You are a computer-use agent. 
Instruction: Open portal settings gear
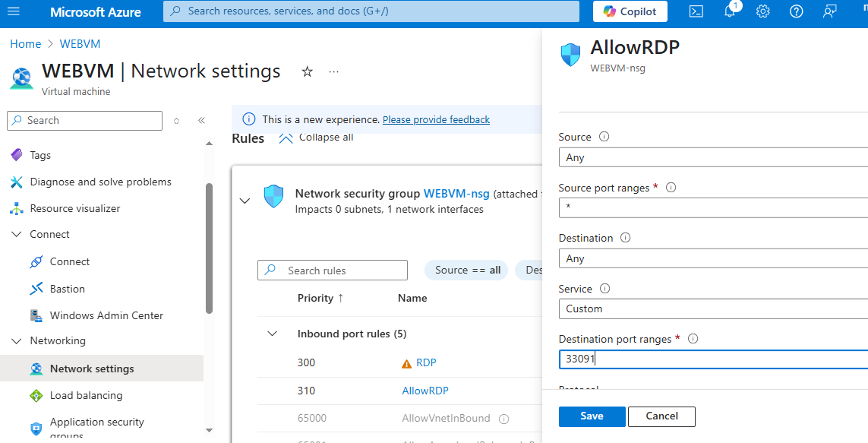(x=763, y=11)
